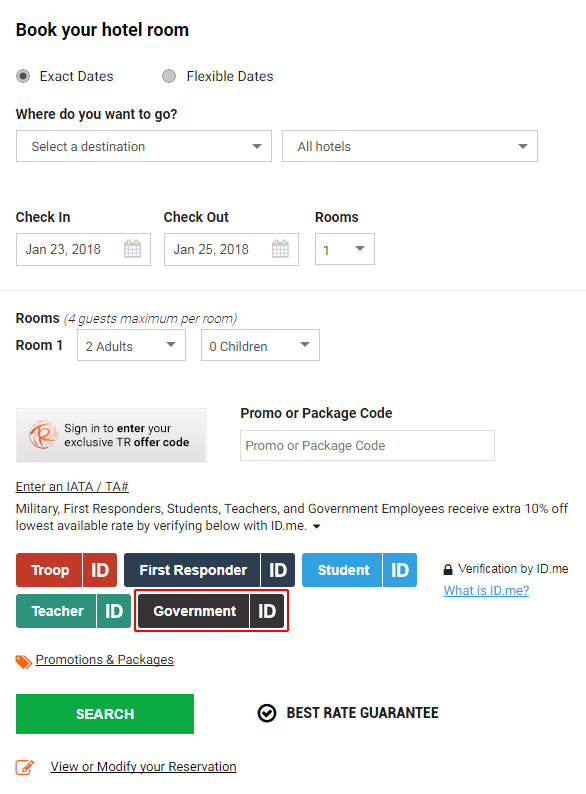The height and width of the screenshot is (794, 586).
Task: Click the green SEARCH button
Action: point(105,714)
